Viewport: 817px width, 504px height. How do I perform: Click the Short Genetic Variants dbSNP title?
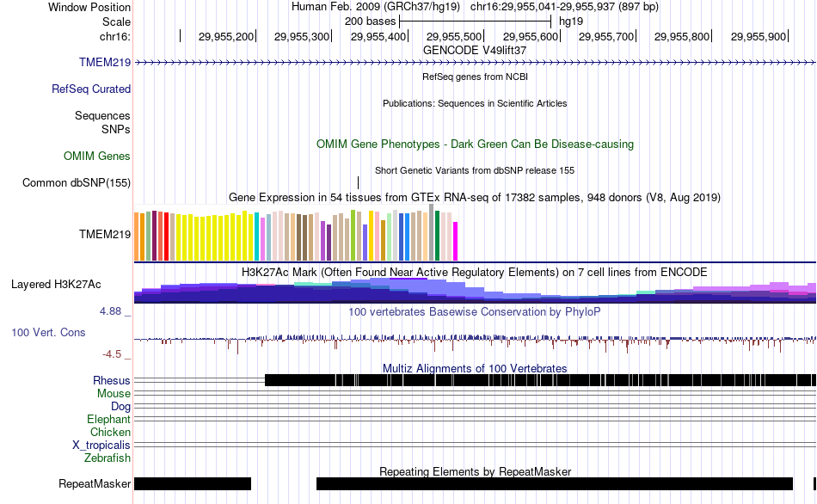[475, 170]
